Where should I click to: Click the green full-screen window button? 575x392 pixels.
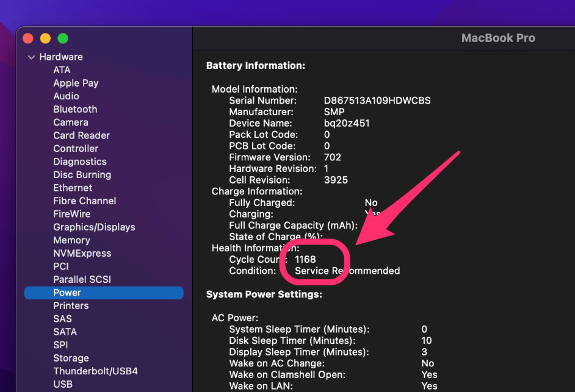(63, 38)
